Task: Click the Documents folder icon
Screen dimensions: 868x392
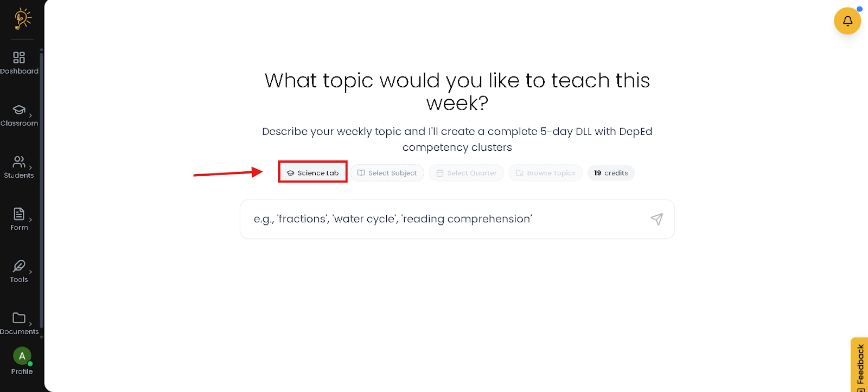Action: tap(19, 318)
